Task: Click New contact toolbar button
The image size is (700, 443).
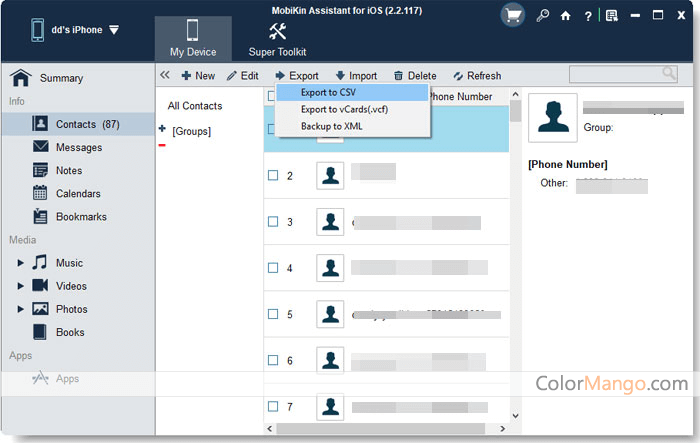Action: click(x=198, y=76)
